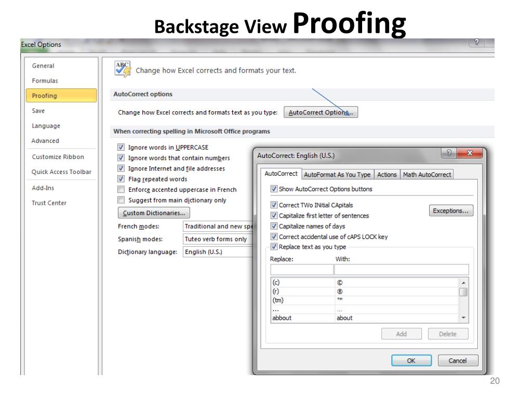Enable Enforce accented uppercase in French

point(121,189)
